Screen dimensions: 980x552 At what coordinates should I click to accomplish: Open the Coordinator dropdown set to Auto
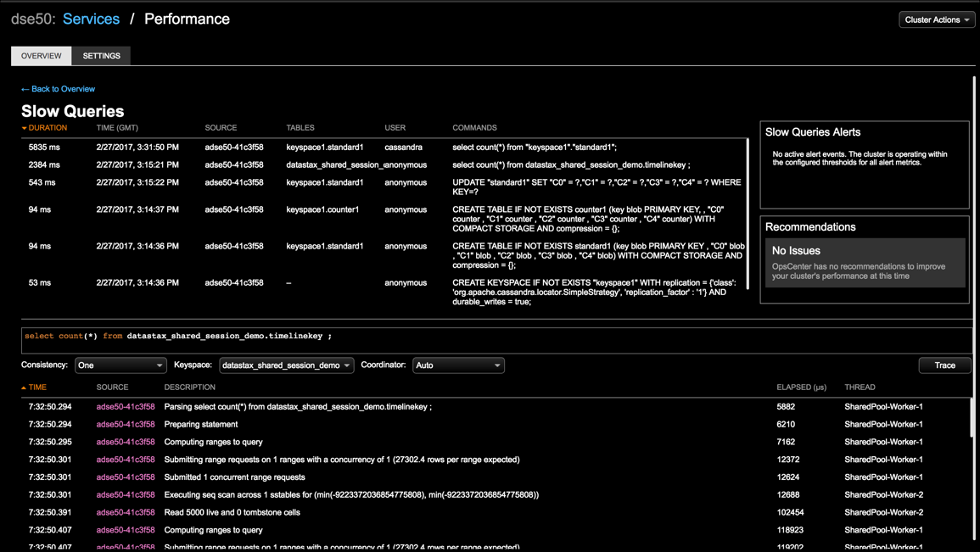(x=458, y=365)
